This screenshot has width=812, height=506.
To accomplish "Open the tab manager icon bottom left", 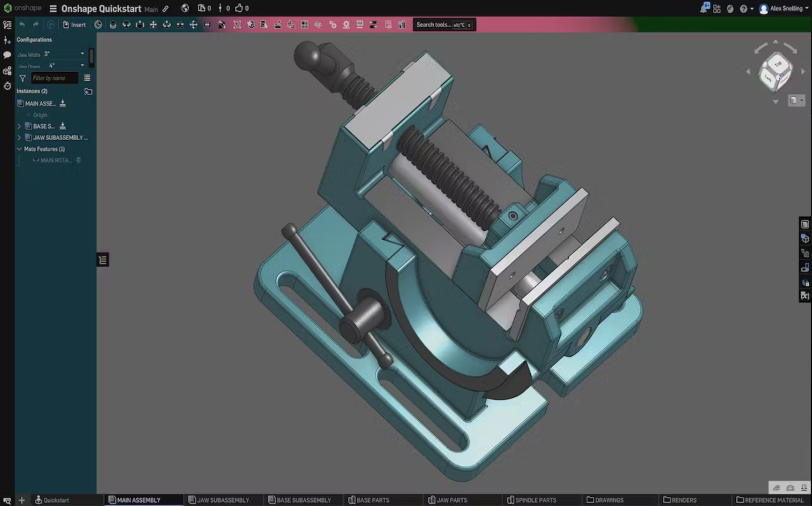I will [7, 500].
